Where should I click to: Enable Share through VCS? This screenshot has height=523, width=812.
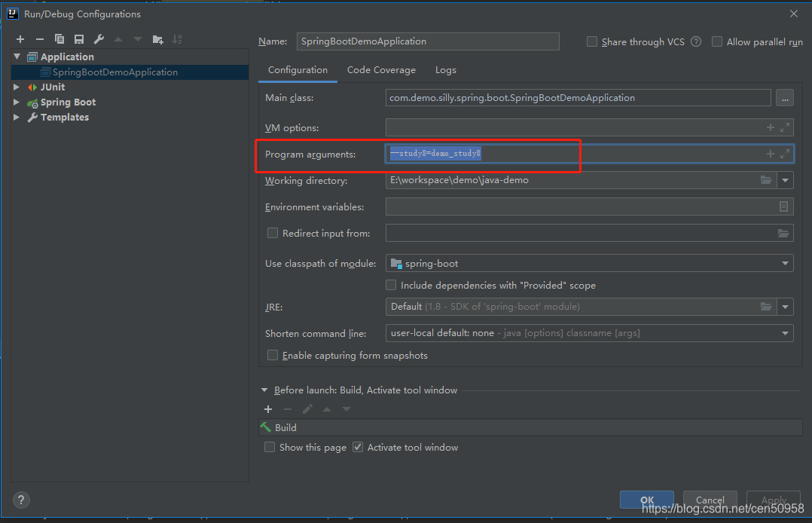(592, 41)
